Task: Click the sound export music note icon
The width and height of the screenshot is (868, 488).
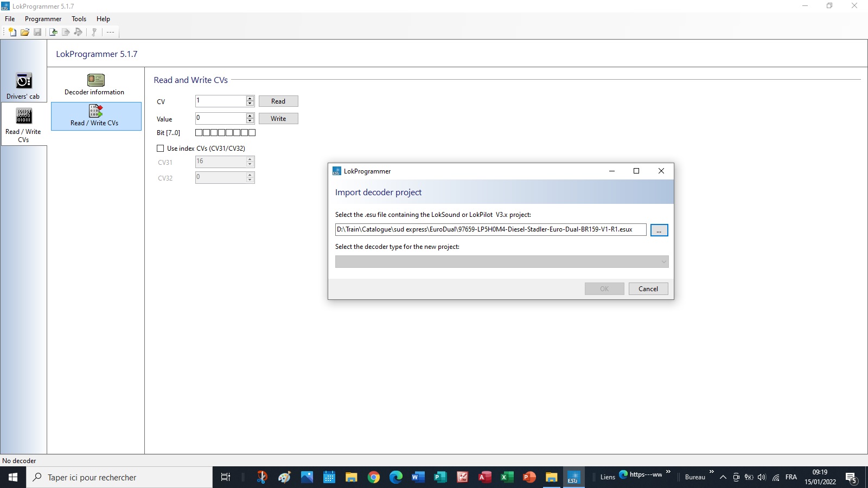Action: tap(78, 32)
